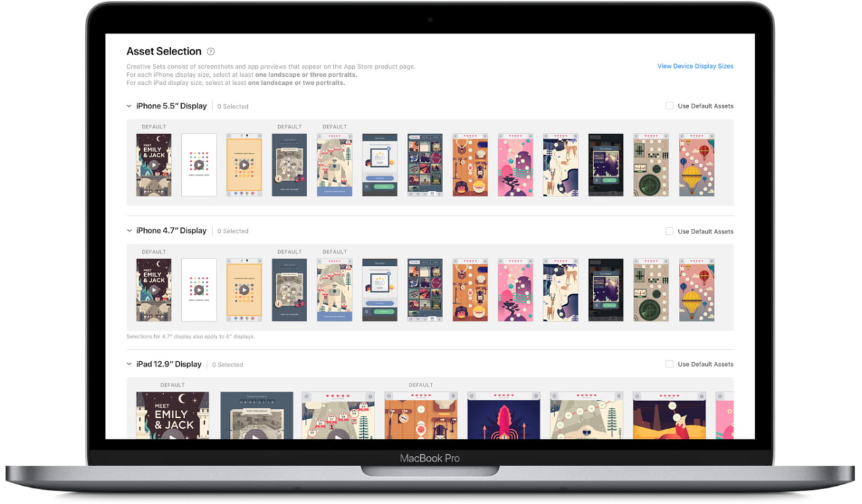Image resolution: width=862 pixels, height=504 pixels.
Task: Collapse the iPhone 4.7" Display section
Action: [128, 231]
